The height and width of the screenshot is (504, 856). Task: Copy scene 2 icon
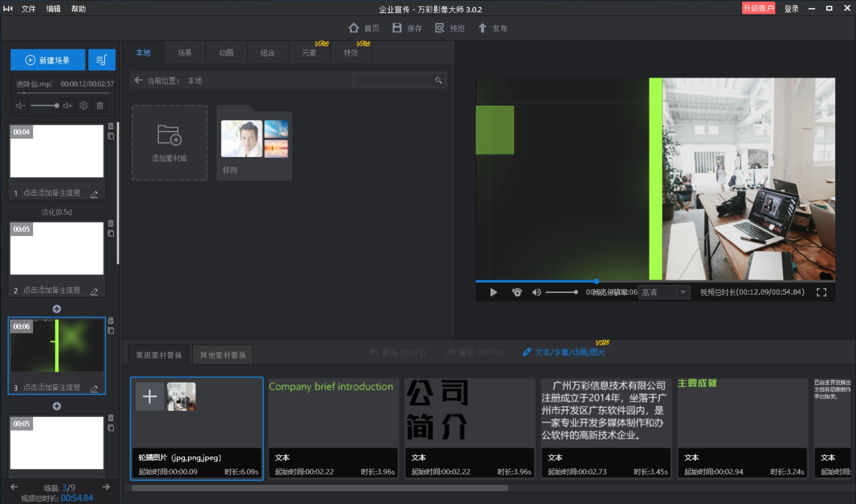[111, 233]
